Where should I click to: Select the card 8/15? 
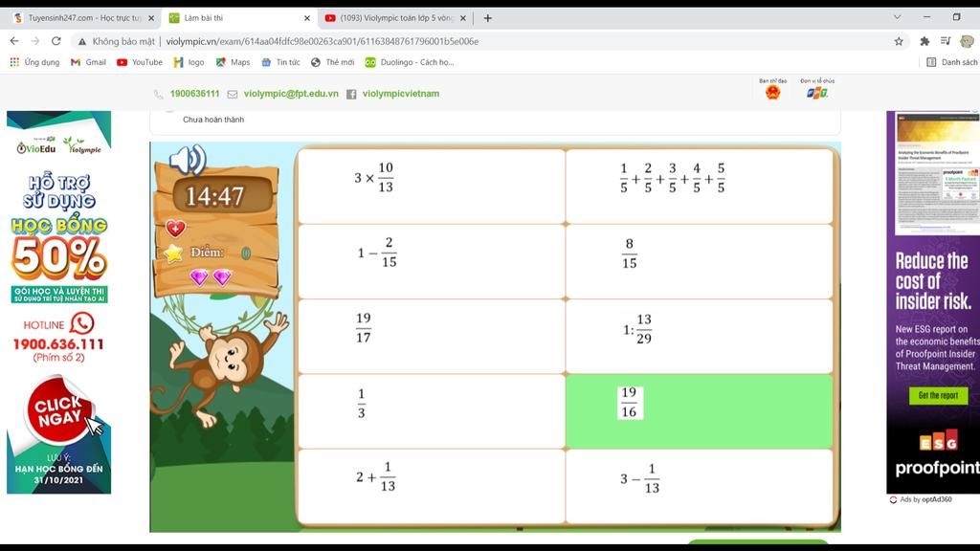(700, 261)
